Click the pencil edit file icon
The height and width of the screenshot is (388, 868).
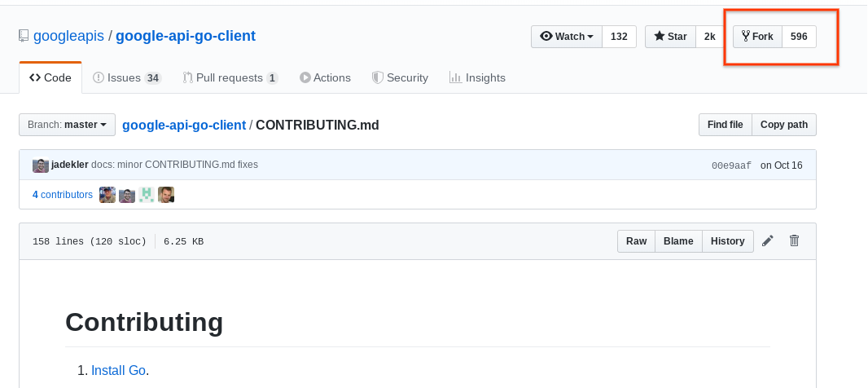tap(768, 241)
